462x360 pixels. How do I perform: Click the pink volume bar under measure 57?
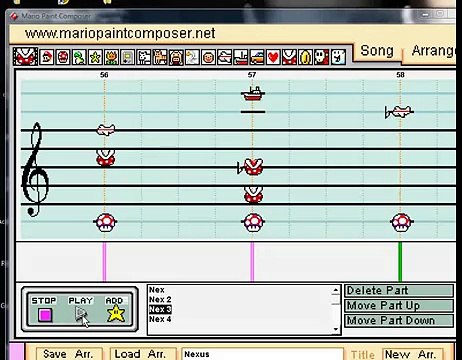(x=252, y=262)
